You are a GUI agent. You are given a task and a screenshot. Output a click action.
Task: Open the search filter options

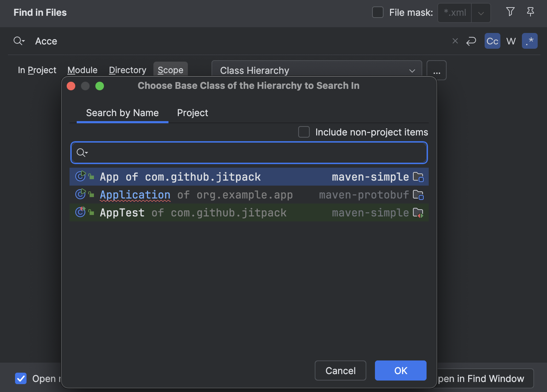click(x=510, y=12)
